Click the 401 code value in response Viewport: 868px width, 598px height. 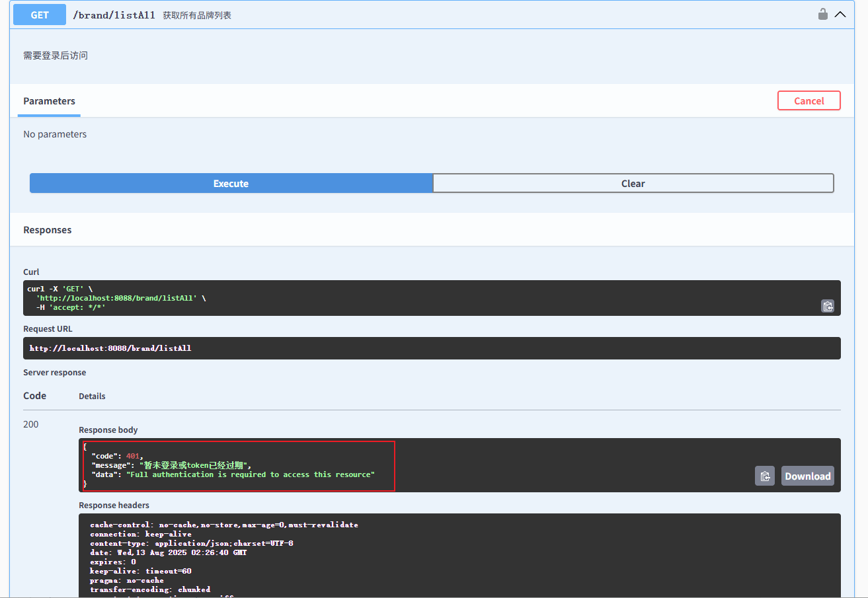click(x=133, y=456)
